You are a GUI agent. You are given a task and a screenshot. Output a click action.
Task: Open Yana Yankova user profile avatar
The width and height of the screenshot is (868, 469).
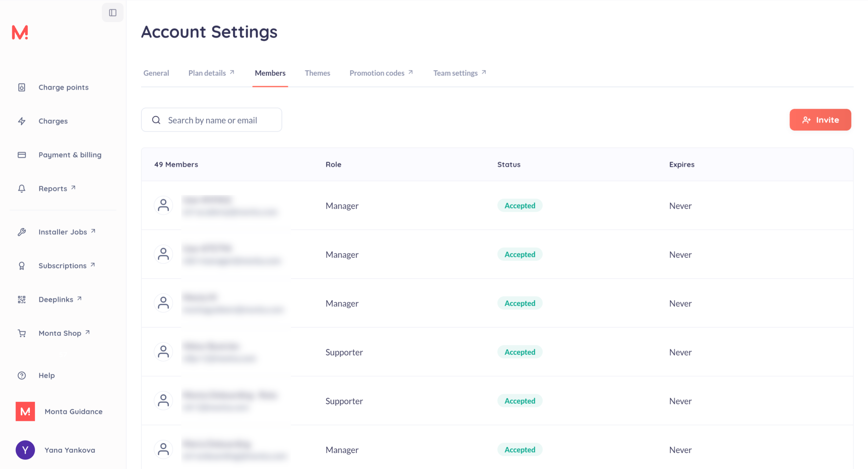25,450
